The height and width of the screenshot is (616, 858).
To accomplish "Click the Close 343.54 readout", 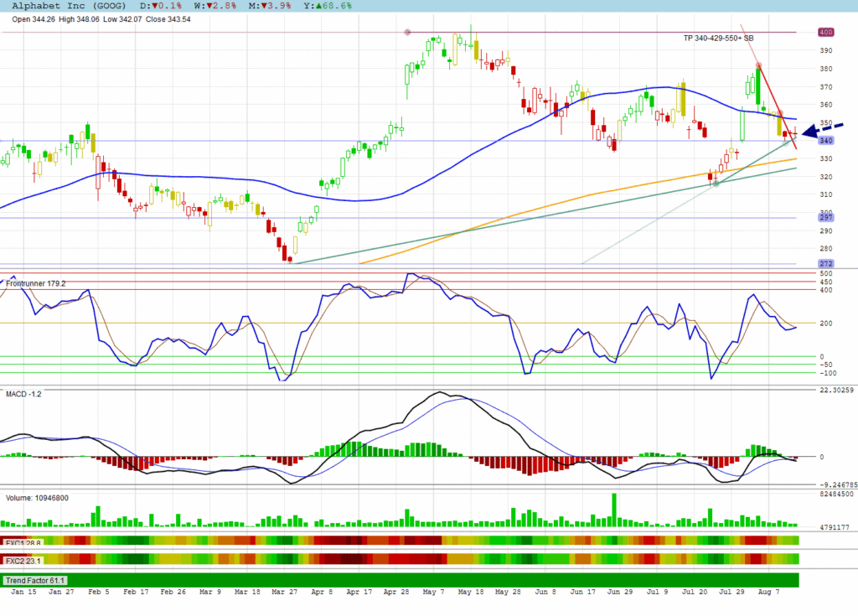I will 168,19.
